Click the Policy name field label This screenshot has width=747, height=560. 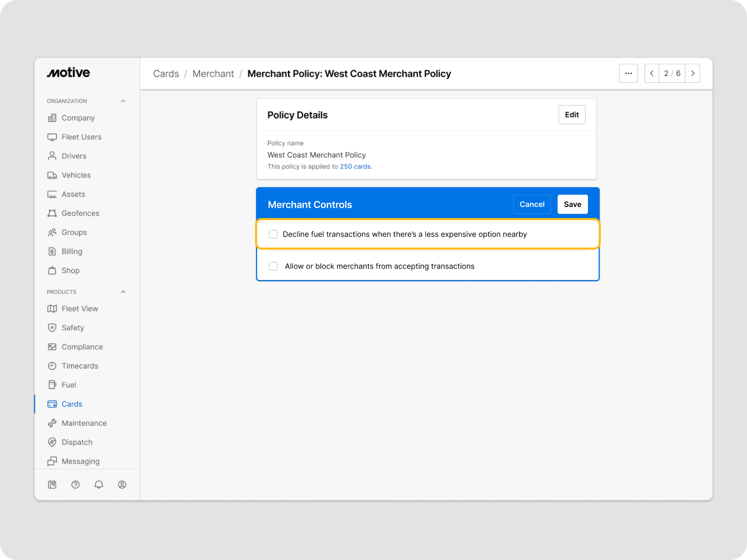[286, 143]
